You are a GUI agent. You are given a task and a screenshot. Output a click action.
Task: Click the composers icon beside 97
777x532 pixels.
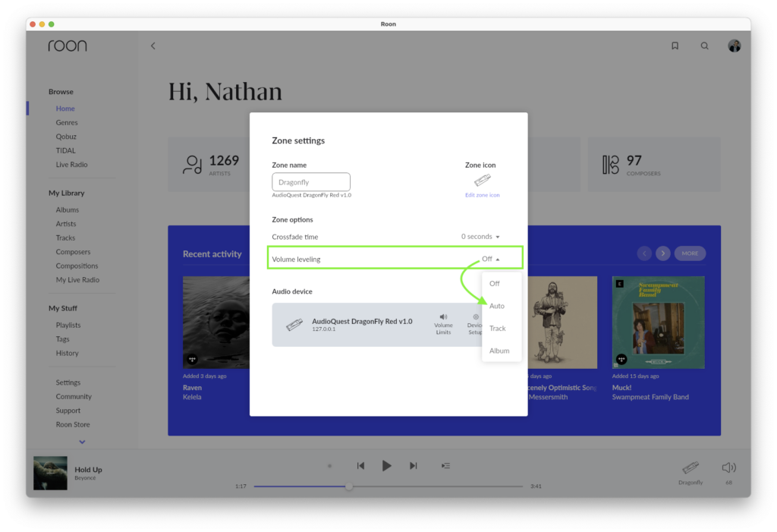pos(611,165)
